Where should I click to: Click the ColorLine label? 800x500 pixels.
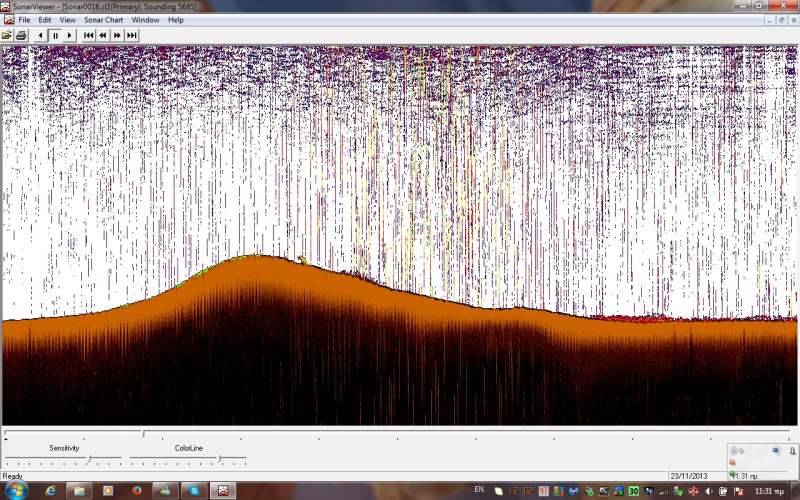click(189, 448)
